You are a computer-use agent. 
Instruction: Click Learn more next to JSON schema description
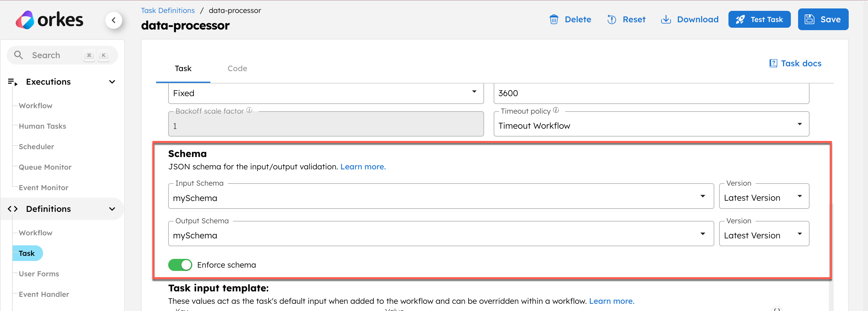(x=363, y=166)
